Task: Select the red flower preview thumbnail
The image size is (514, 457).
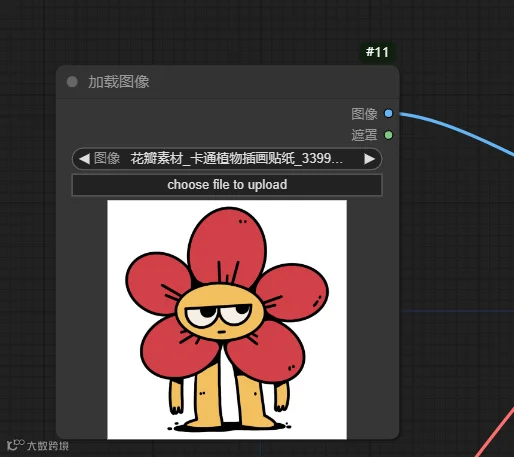Action: (x=227, y=320)
